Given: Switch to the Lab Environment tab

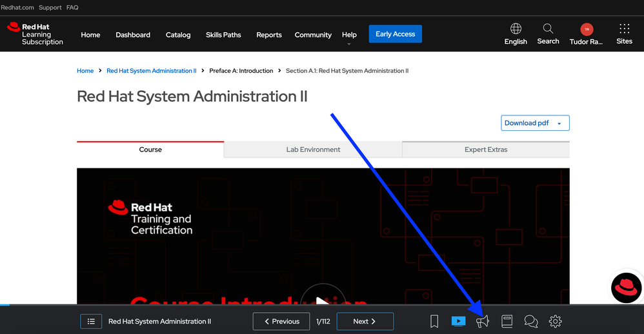Looking at the screenshot, I should pyautogui.click(x=313, y=150).
